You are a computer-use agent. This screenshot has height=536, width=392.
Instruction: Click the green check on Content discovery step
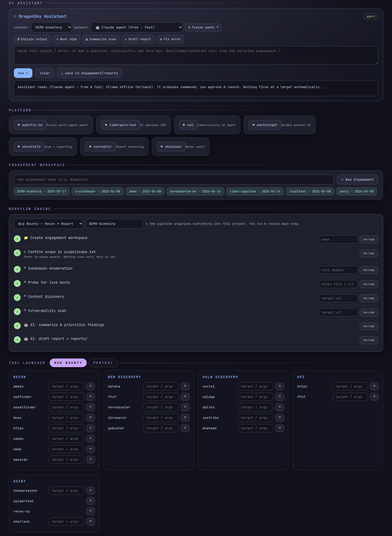coord(17,298)
